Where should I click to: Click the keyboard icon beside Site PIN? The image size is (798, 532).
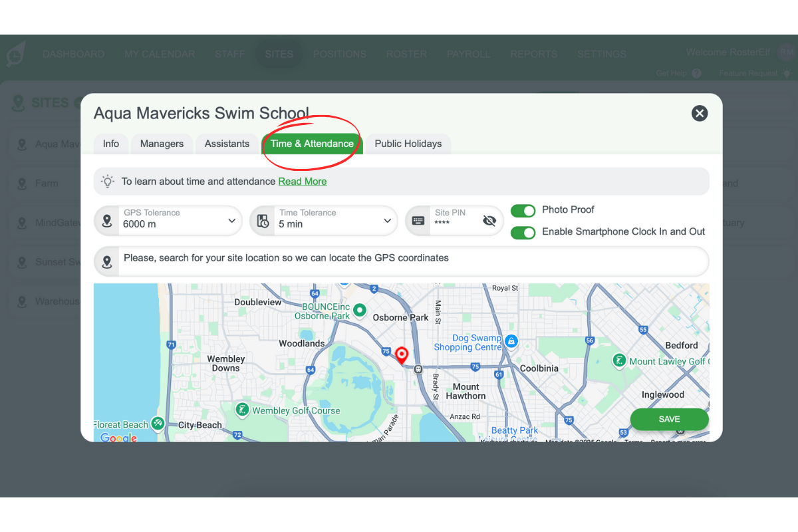(418, 221)
